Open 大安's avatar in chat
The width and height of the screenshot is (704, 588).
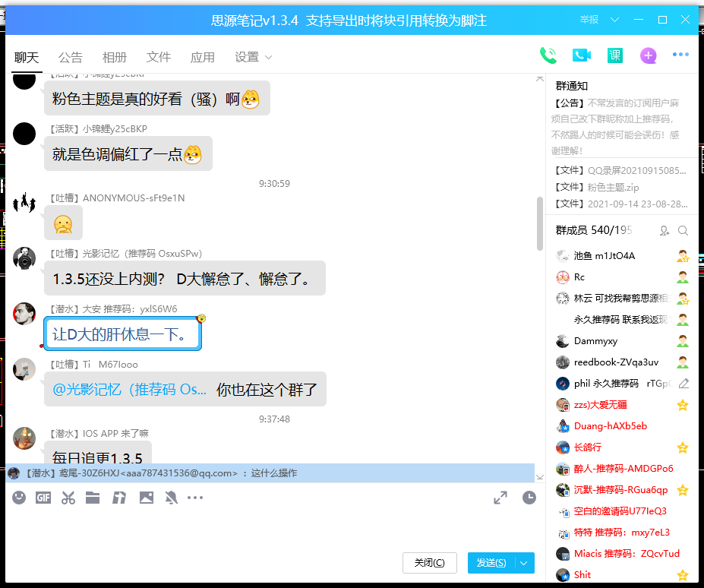(24, 314)
